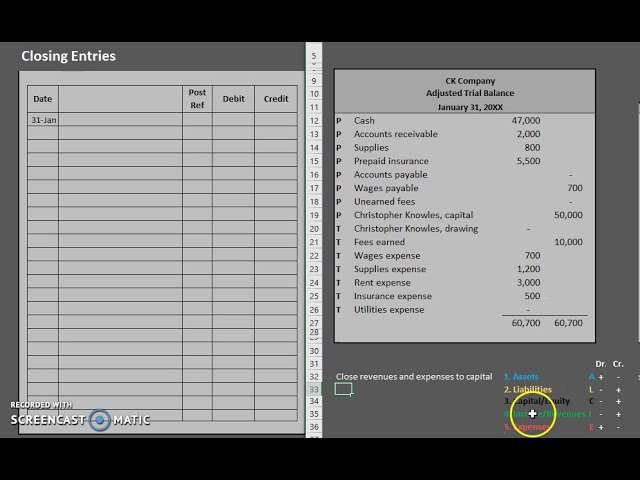The image size is (640, 480).
Task: Click the Post Ref column header
Action: point(197,99)
